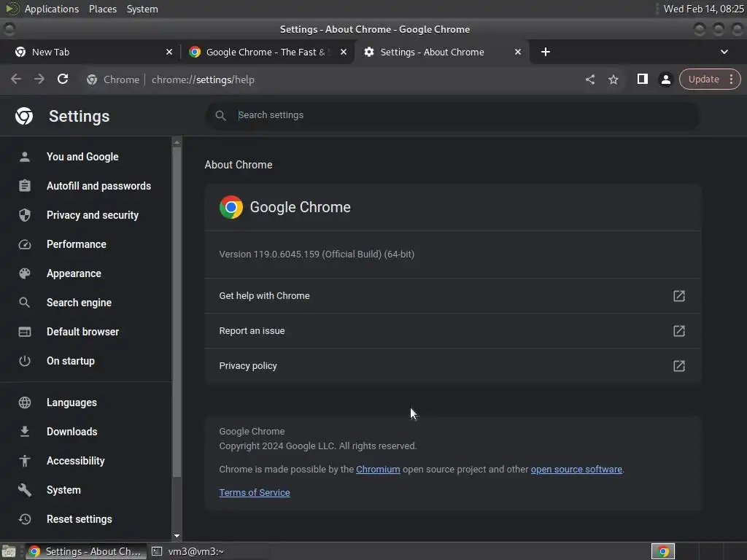Open the System menu in top panel
The image size is (747, 560).
point(142,9)
